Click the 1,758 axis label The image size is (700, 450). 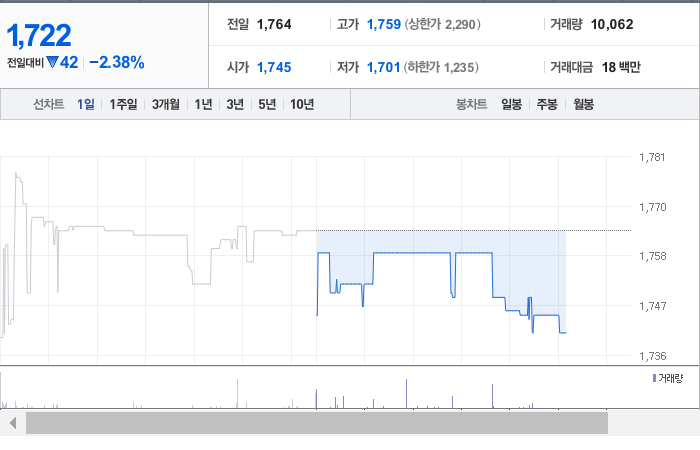(653, 256)
